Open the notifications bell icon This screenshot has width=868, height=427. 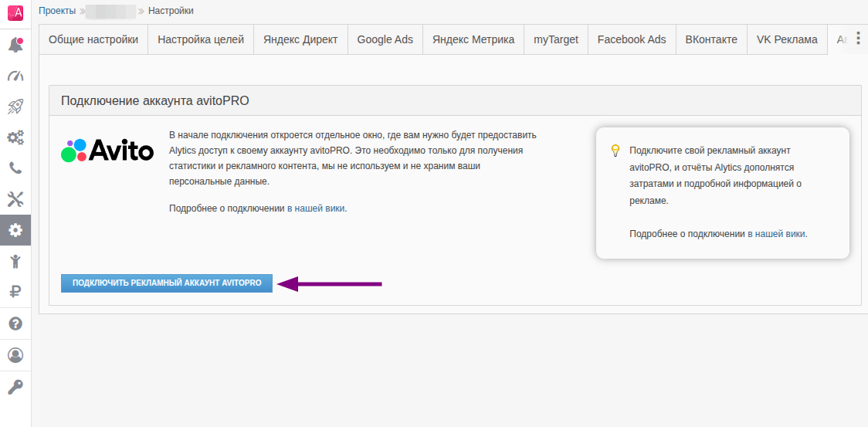(15, 46)
